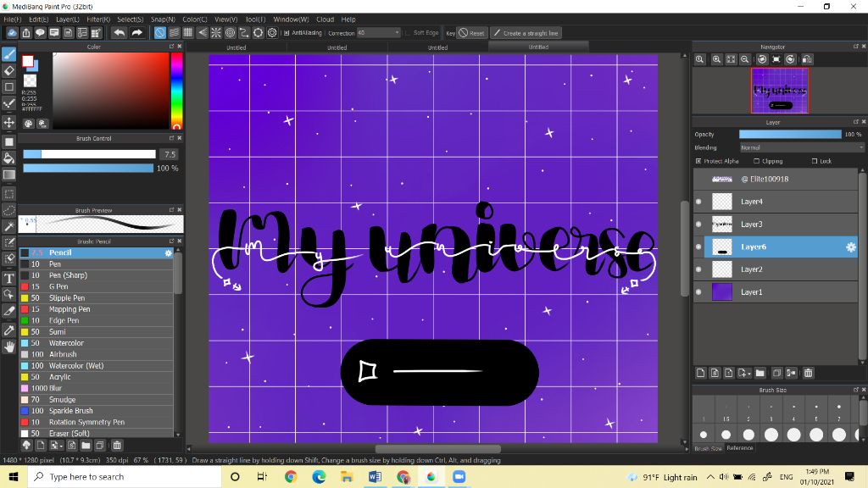Screen dimensions: 868x488
Task: Delete layer with trash icon in Layer panel
Action: tap(808, 373)
